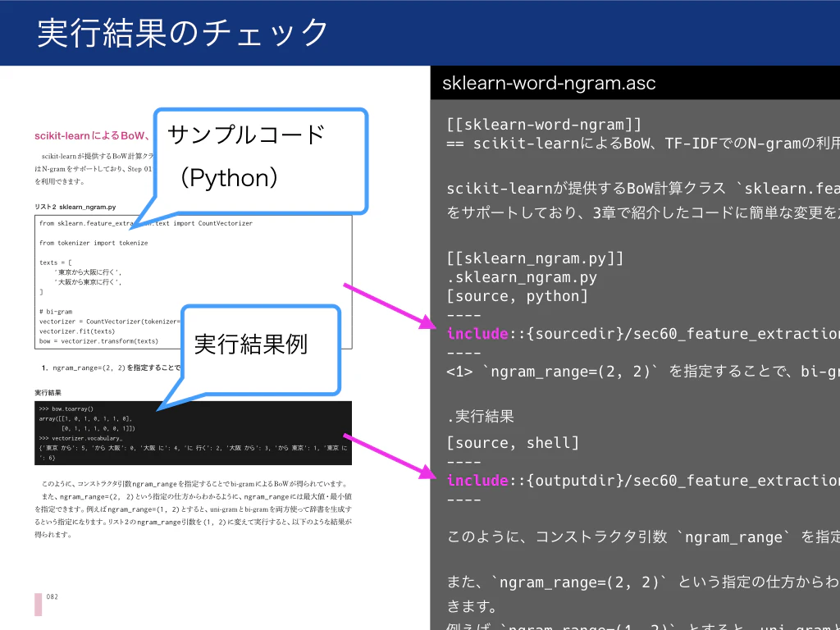Select the 'texts = [' code line
Image resolution: width=840 pixels, height=630 pixels.
coord(55,262)
